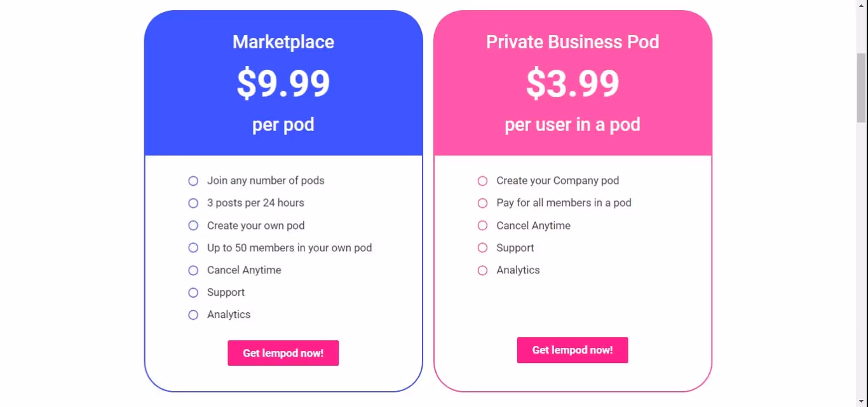This screenshot has width=868, height=407.
Task: Select the "Create your Company pod" radio button
Action: [482, 181]
